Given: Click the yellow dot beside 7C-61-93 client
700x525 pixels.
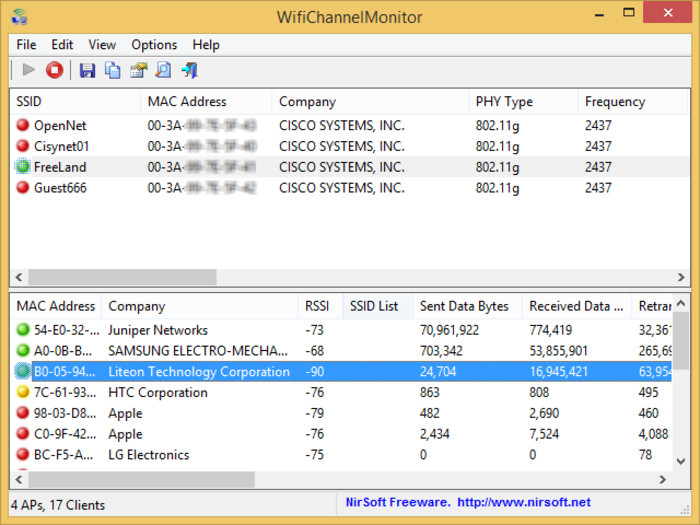Looking at the screenshot, I should pyautogui.click(x=23, y=392).
